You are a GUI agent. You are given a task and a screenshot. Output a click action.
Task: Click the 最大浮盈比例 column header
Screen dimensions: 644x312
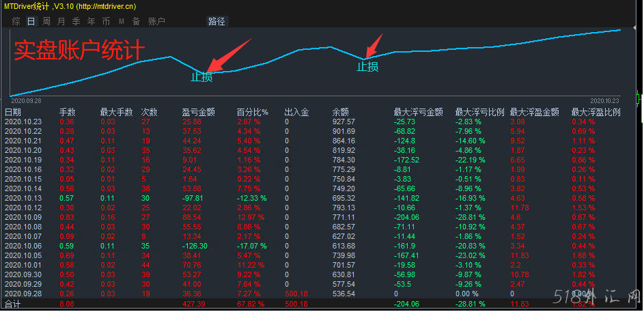(596, 112)
